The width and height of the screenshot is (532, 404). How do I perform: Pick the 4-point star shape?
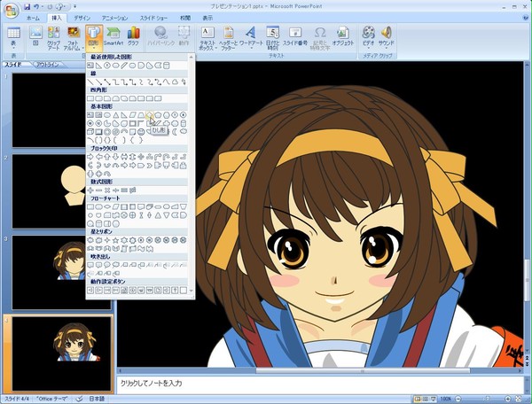tap(107, 240)
